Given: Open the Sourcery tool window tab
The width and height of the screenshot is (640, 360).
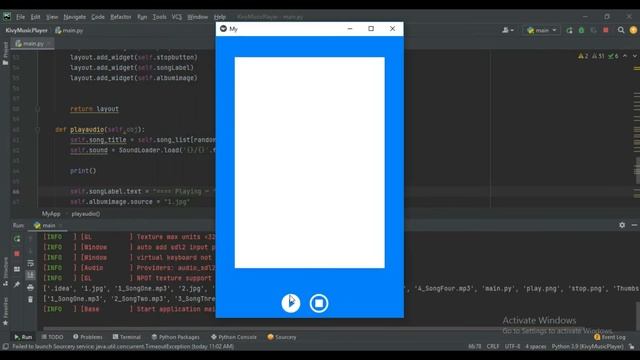Looking at the screenshot, I should [282, 337].
